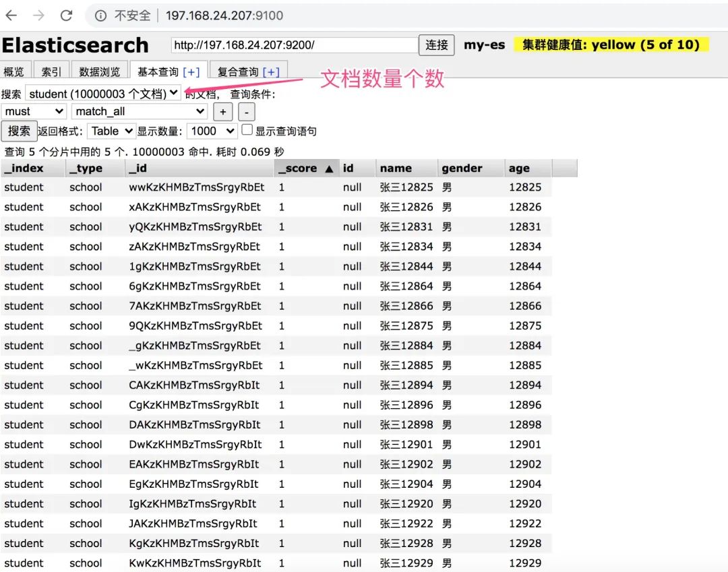Click the _score column sort arrow

pyautogui.click(x=329, y=168)
